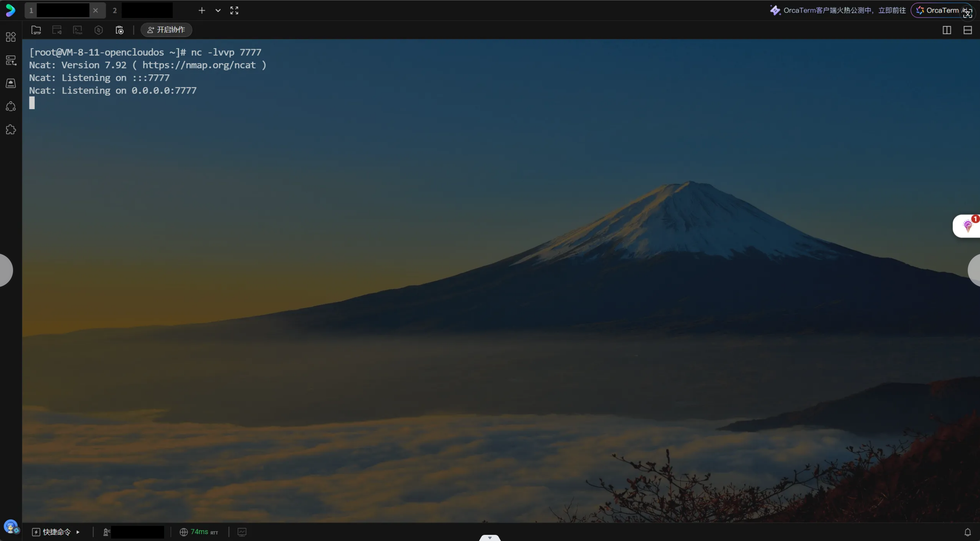The width and height of the screenshot is (980, 541).
Task: Add a new terminal tab
Action: coord(202,11)
